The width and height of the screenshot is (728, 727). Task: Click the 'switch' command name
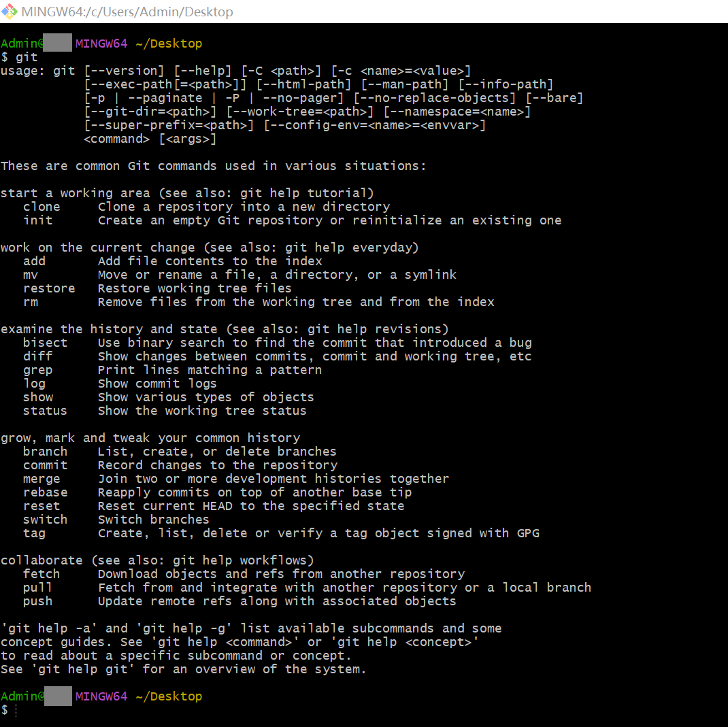pyautogui.click(x=46, y=520)
